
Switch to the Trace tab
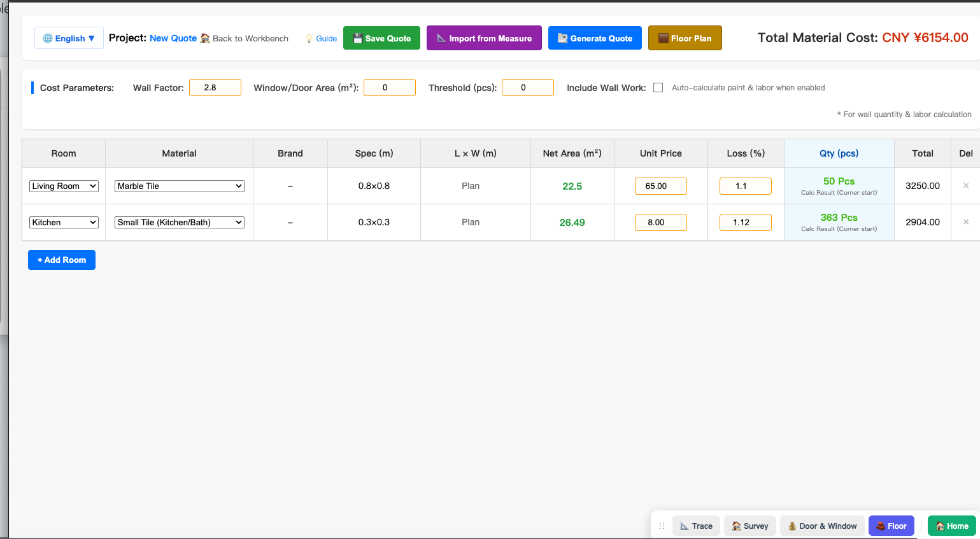pyautogui.click(x=696, y=526)
